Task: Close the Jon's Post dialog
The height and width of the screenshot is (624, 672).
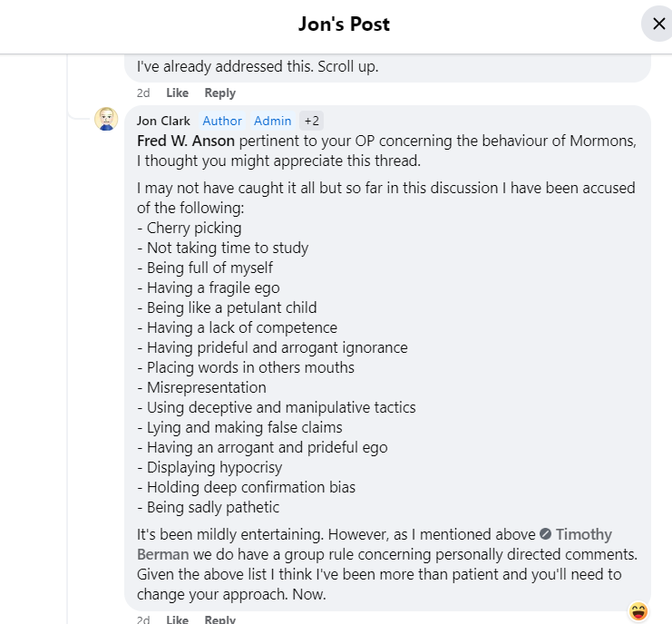Action: click(x=658, y=24)
